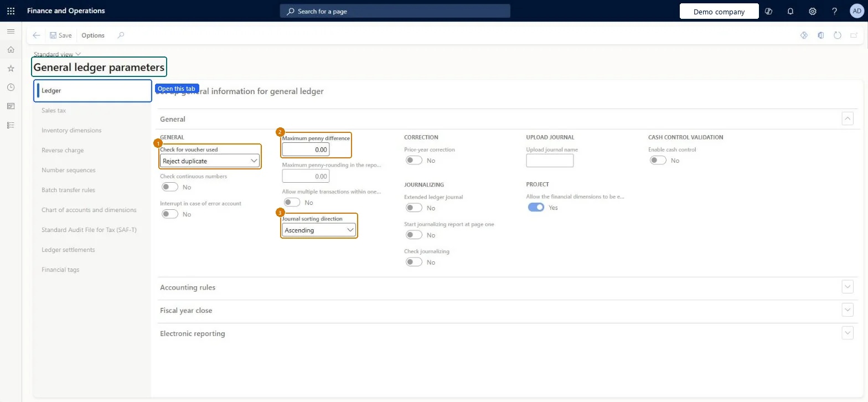Click the action bar search magnifier
Screen dimensions: 868x402
(x=121, y=35)
